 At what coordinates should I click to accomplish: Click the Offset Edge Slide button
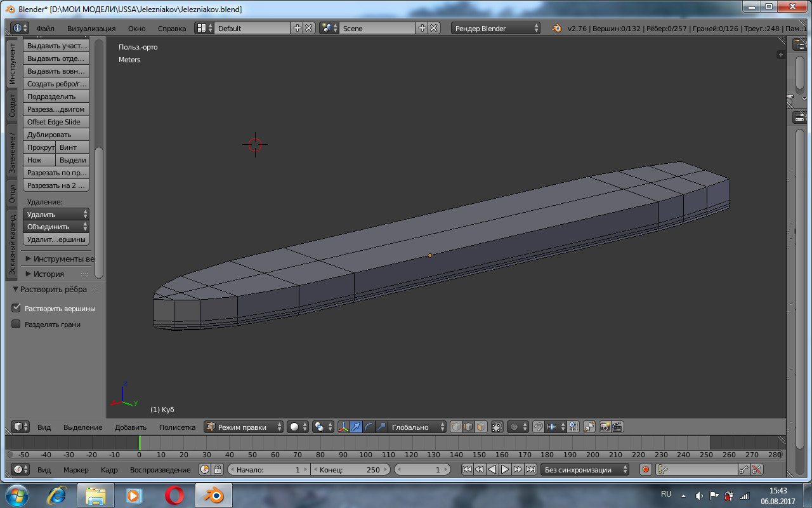pyautogui.click(x=56, y=122)
